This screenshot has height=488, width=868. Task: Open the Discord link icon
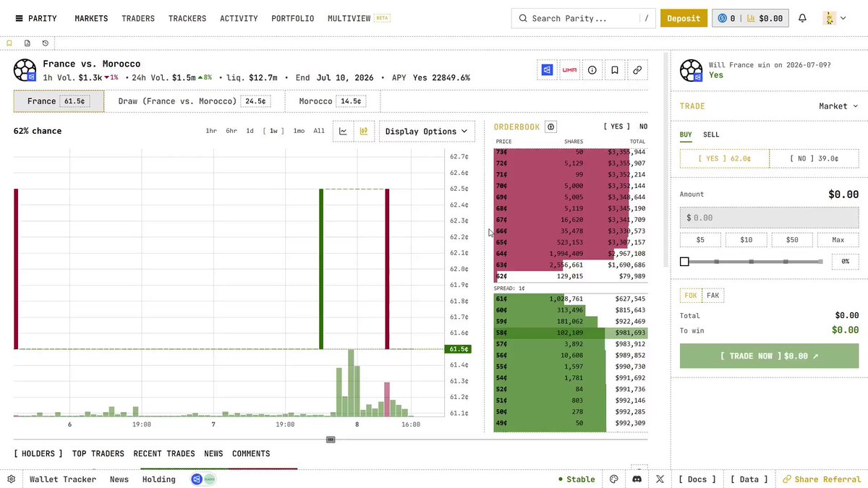[x=637, y=479]
